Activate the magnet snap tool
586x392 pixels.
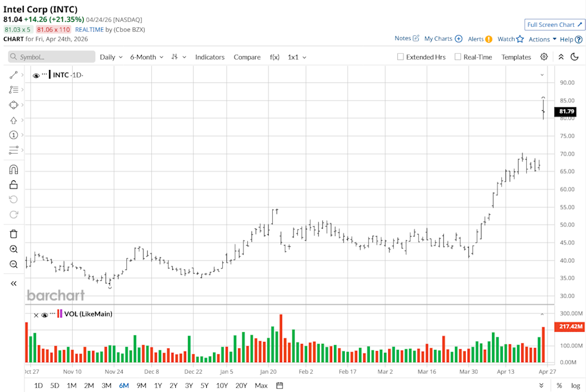click(13, 169)
